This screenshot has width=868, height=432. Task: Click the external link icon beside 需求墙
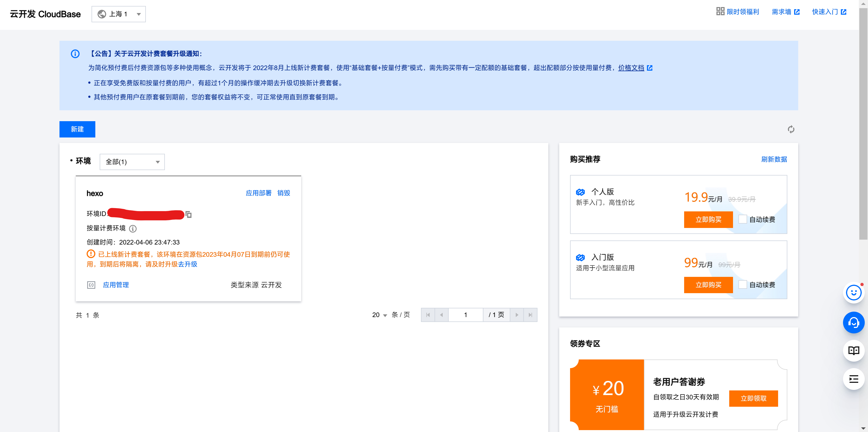coord(797,12)
